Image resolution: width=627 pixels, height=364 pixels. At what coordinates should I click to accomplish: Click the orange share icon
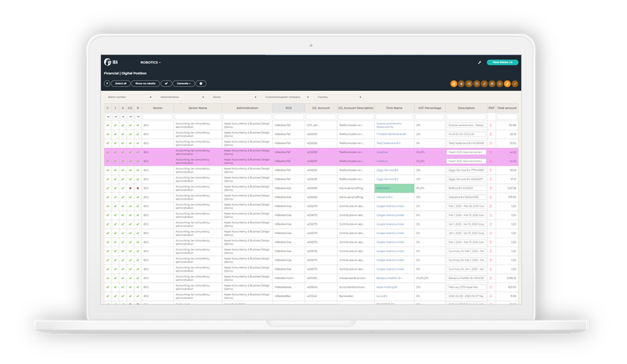coord(469,84)
